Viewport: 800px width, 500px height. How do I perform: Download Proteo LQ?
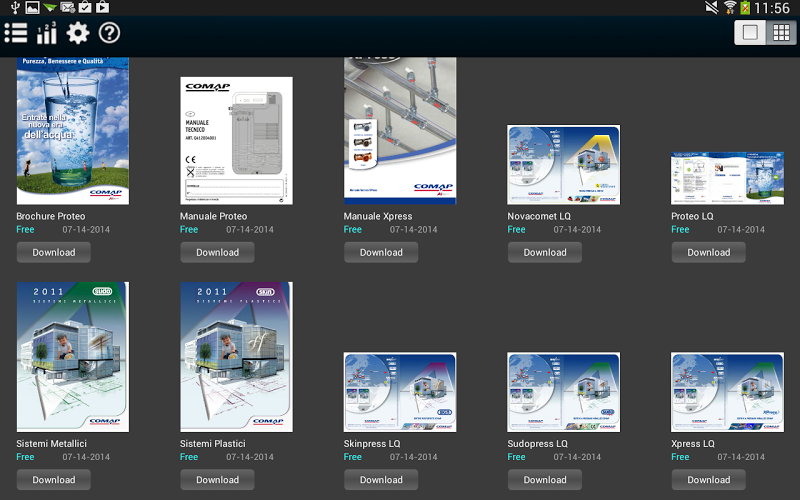point(709,253)
